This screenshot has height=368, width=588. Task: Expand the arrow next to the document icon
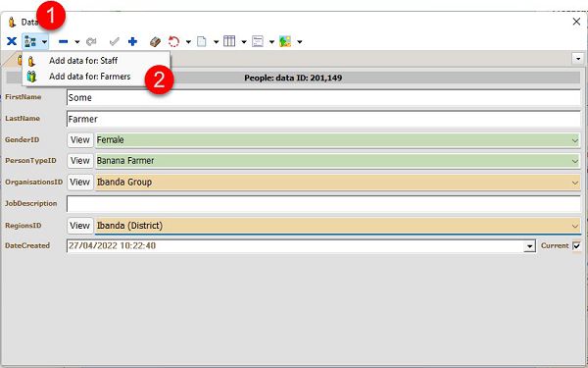click(x=216, y=41)
